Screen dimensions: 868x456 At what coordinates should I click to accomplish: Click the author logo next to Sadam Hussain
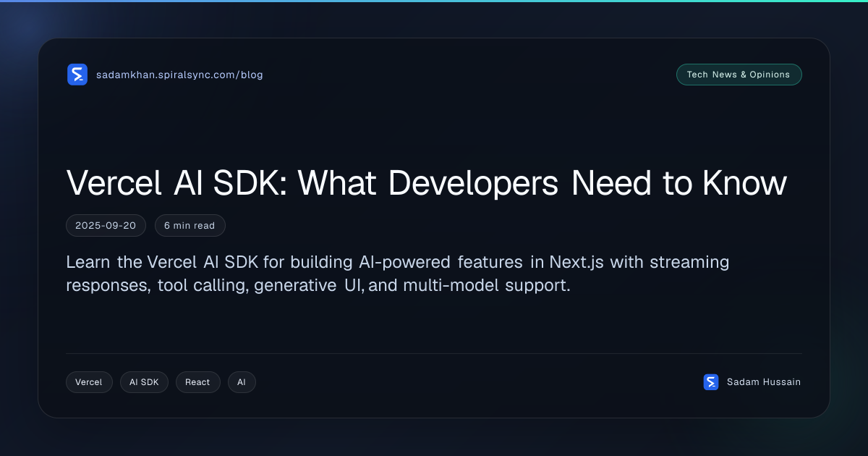(x=711, y=382)
